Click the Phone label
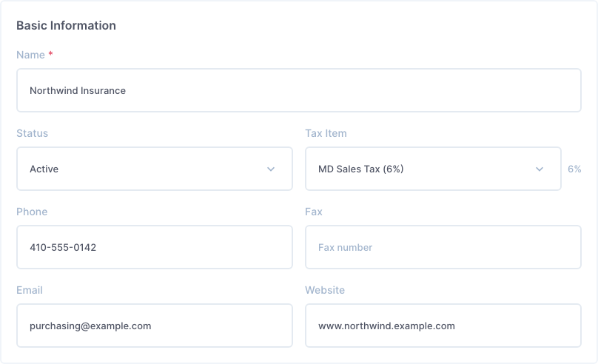The image size is (598, 364). tap(32, 212)
